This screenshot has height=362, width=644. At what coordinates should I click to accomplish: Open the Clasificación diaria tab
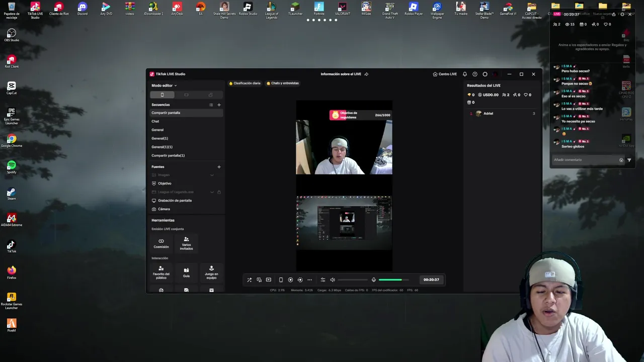(245, 83)
